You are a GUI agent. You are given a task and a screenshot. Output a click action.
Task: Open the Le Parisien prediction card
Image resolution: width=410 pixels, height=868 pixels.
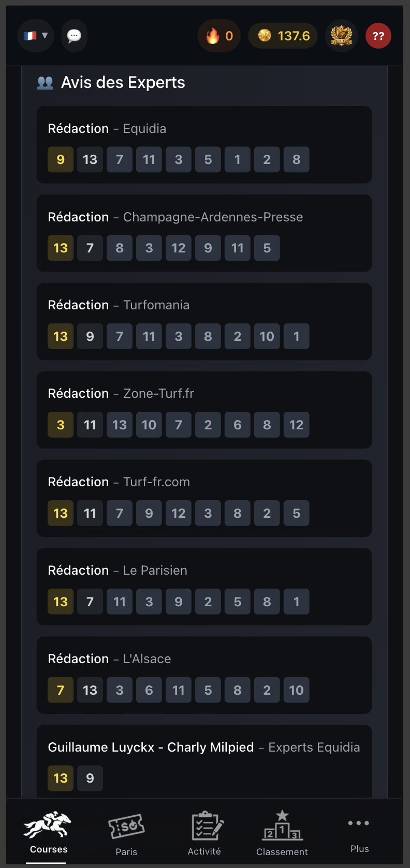pyautogui.click(x=204, y=571)
